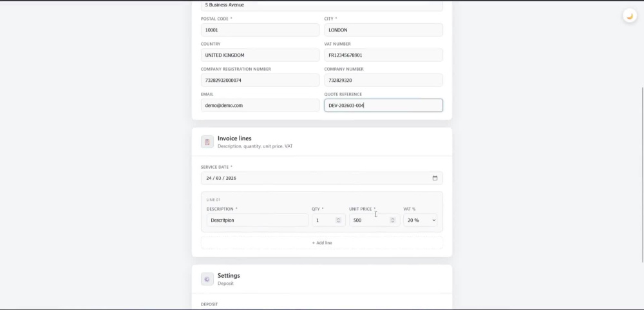Click into the Country field
This screenshot has height=310, width=644.
(x=260, y=55)
